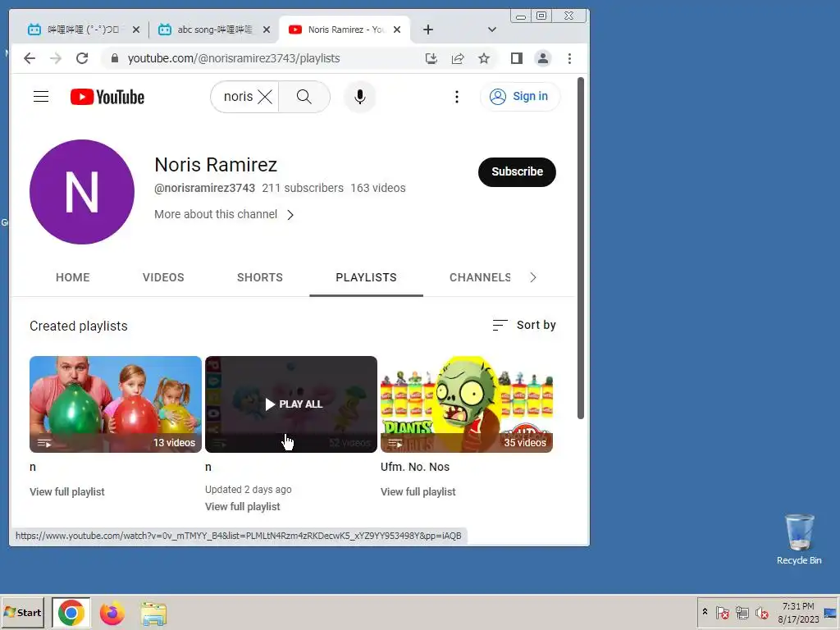Click PLAY ALL on the middle playlist
840x630 pixels.
click(294, 404)
